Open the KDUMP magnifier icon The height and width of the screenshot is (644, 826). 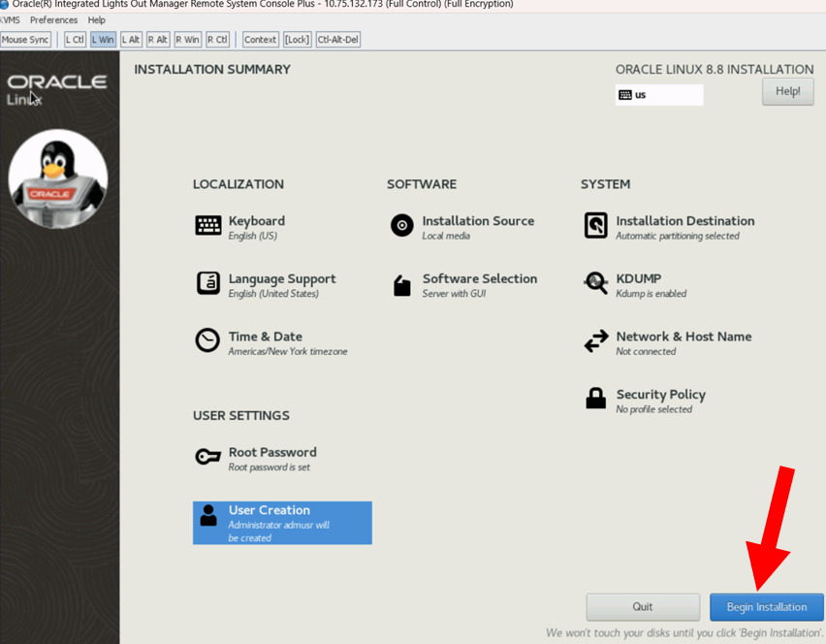pos(596,283)
